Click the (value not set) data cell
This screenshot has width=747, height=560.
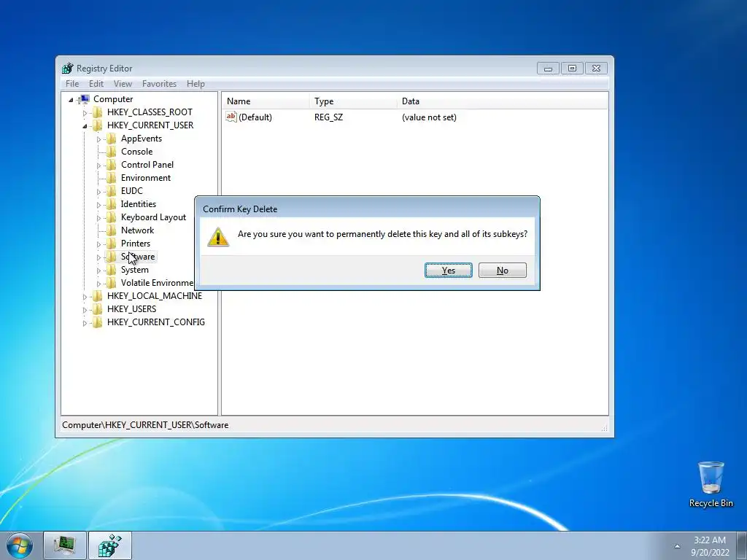[x=429, y=117]
